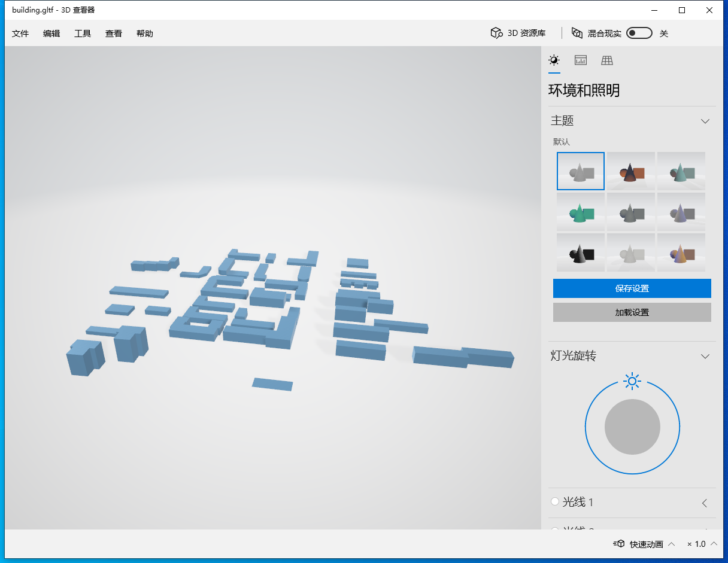
Task: Collapse the 主题 section chevron
Action: click(705, 120)
